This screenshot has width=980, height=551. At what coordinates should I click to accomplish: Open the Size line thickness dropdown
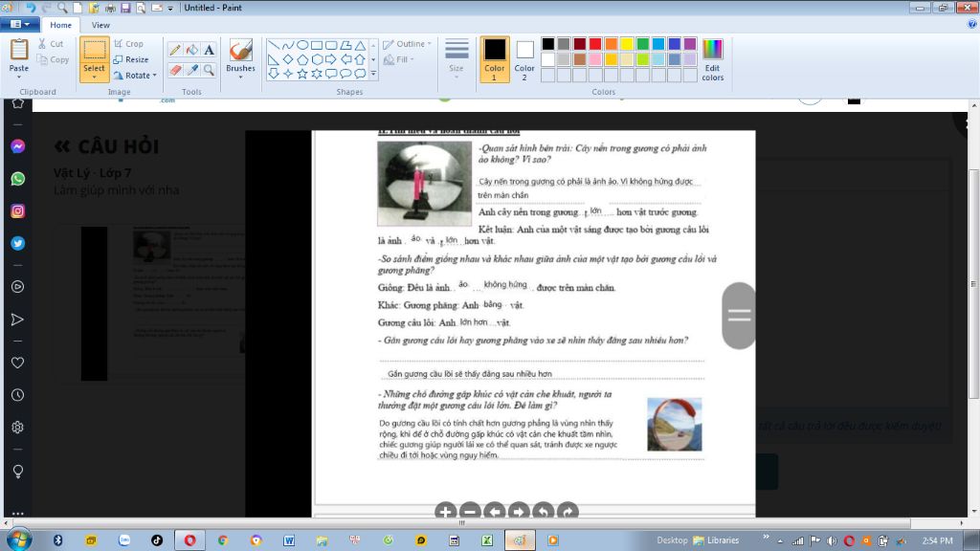tap(457, 59)
